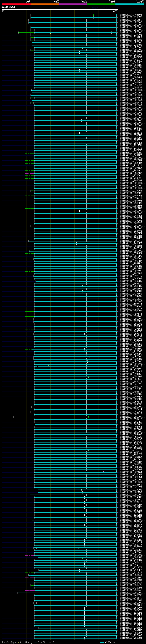Image resolution: width=146 pixels, height=644 pixels.
Task: Click the hit label UniRef100_P04352
Action: pos(131,15)
